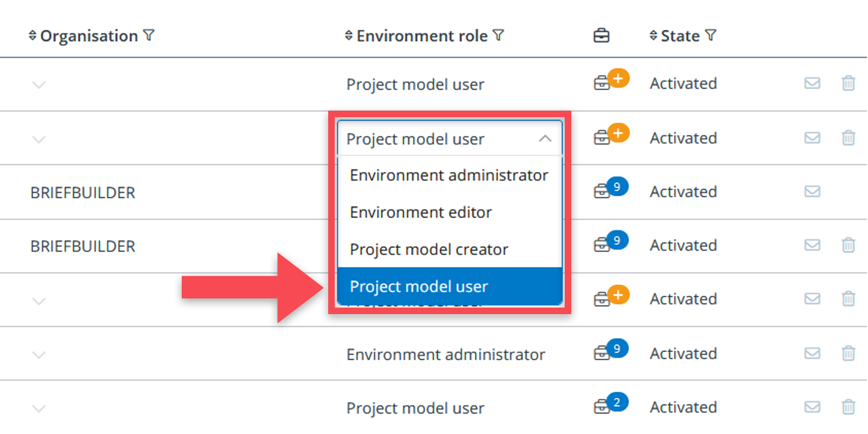Pick highlighted Project model user option
This screenshot has width=868, height=434.
[x=419, y=286]
